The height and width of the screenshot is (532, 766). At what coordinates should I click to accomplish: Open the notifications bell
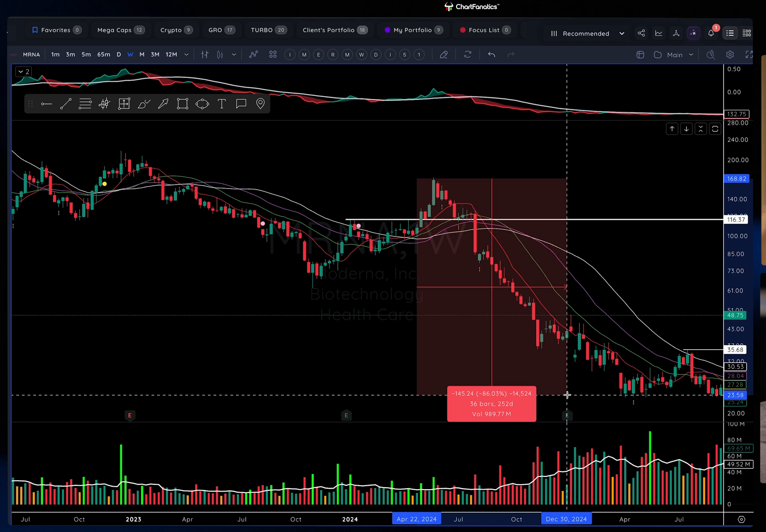[711, 33]
